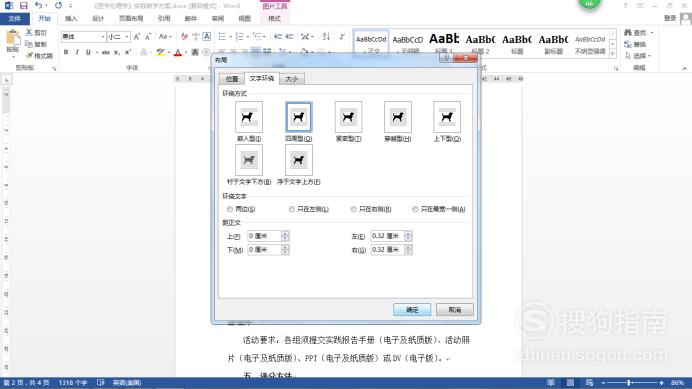Viewport: 692px width, 389px height.
Task: Click the Save icon in quick access toolbar
Action: [23, 6]
